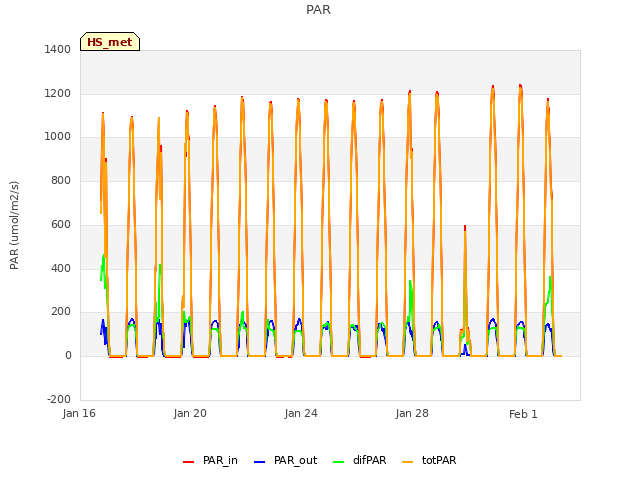Click the PAR chart title
Screen dimensions: 640x480
coord(318,9)
